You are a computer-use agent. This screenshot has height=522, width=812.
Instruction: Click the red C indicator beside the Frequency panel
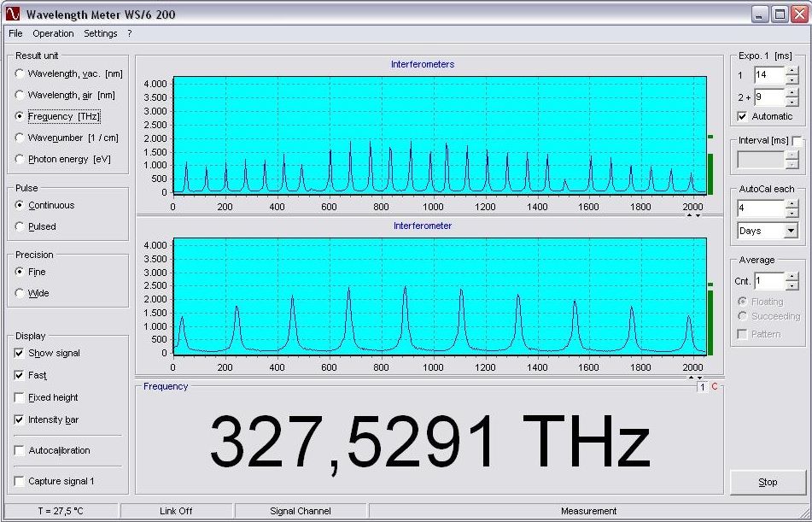pos(715,387)
